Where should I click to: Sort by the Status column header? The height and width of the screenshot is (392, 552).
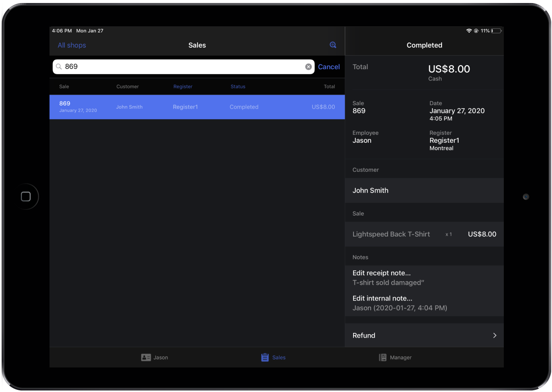click(x=238, y=87)
